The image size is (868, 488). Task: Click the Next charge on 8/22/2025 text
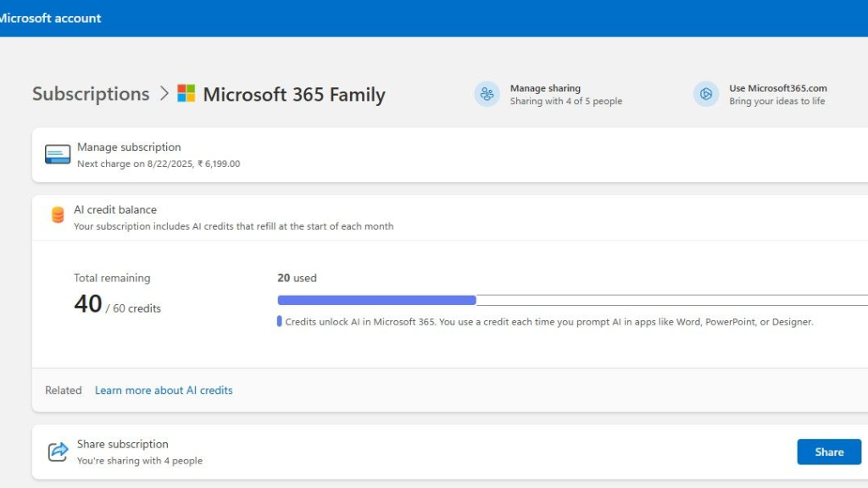159,164
